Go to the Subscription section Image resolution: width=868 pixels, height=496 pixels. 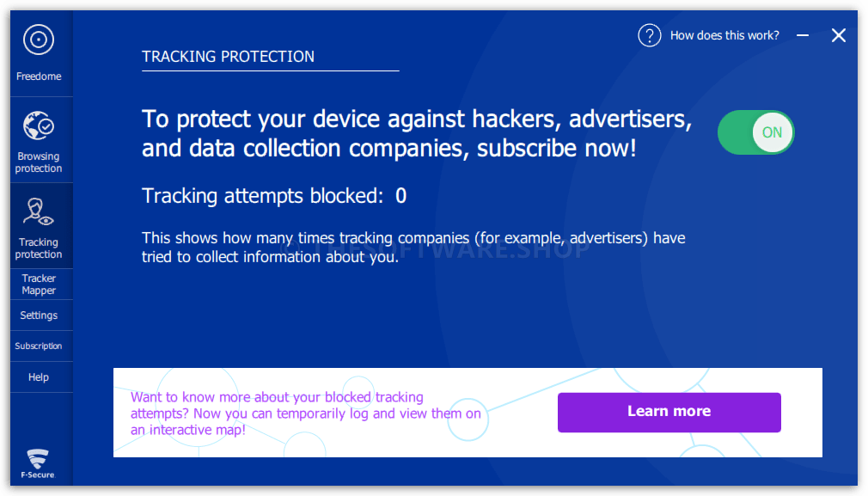pos(39,346)
